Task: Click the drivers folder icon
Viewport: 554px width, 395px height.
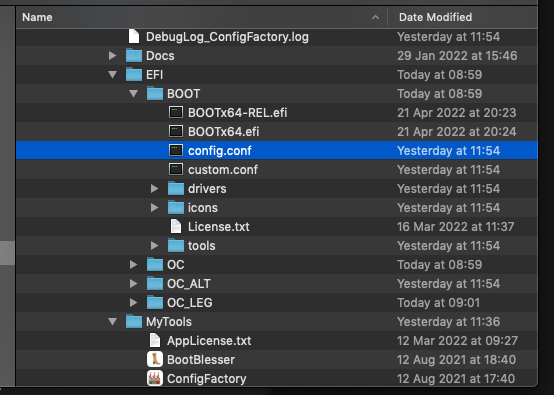Action: coord(176,189)
